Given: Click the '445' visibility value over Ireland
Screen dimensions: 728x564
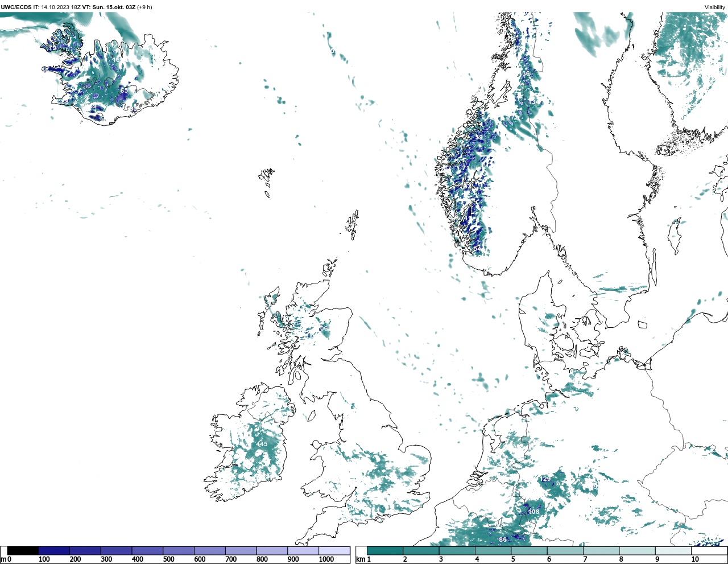Looking at the screenshot, I should point(262,444).
